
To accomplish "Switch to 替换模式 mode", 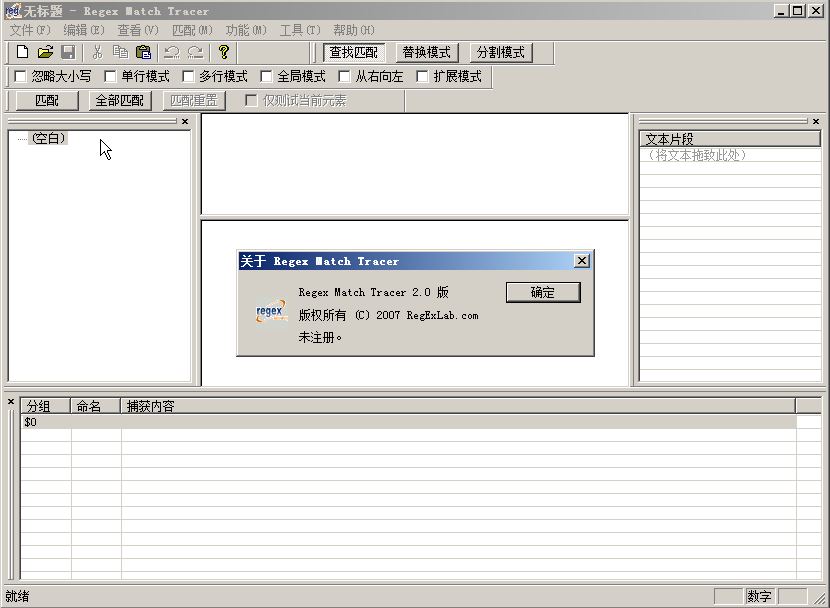I will point(427,52).
